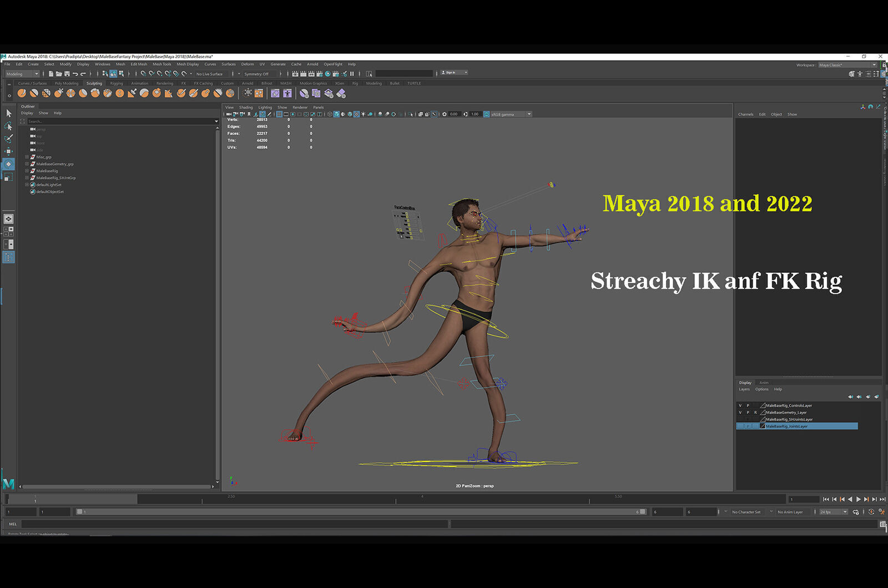Open Script Editor icon at bottom right
The image size is (888, 588).
pyautogui.click(x=883, y=524)
